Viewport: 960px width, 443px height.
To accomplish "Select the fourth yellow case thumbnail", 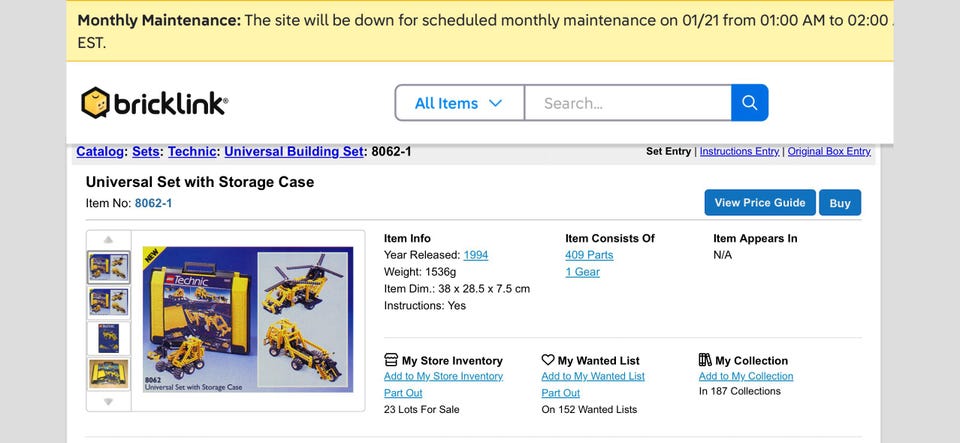I will coord(108,373).
